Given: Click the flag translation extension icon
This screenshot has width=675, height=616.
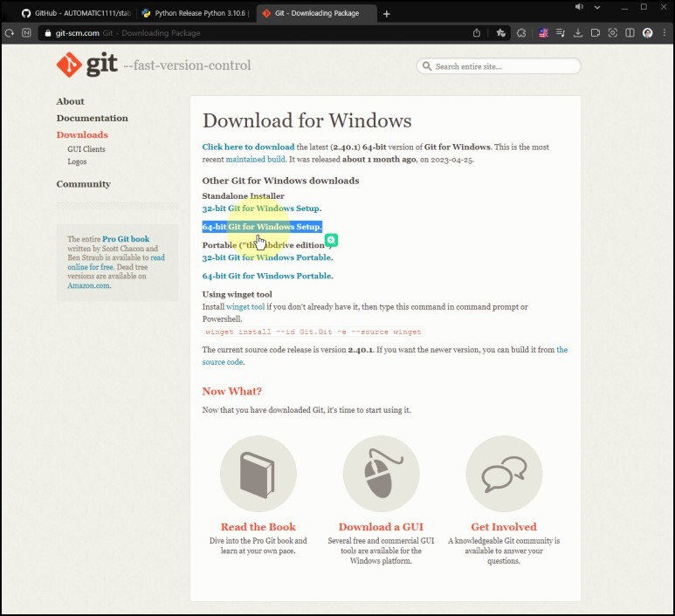Looking at the screenshot, I should [543, 33].
